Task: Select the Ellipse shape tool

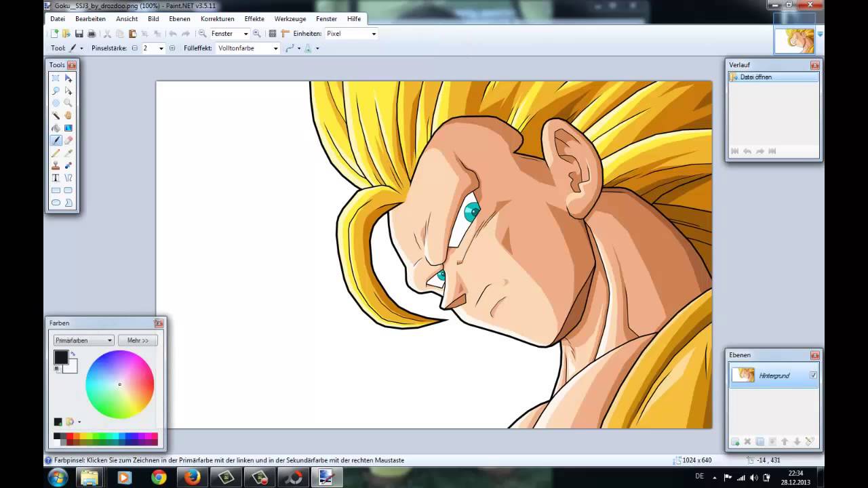Action: click(x=56, y=203)
